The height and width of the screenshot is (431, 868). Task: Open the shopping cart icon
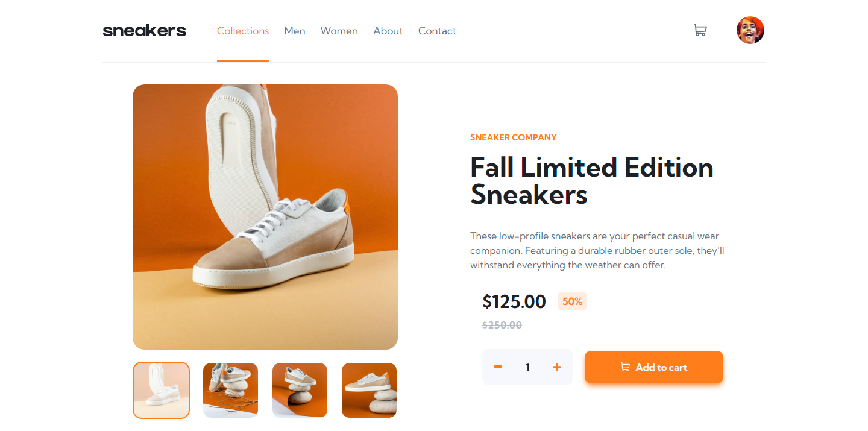tap(700, 30)
